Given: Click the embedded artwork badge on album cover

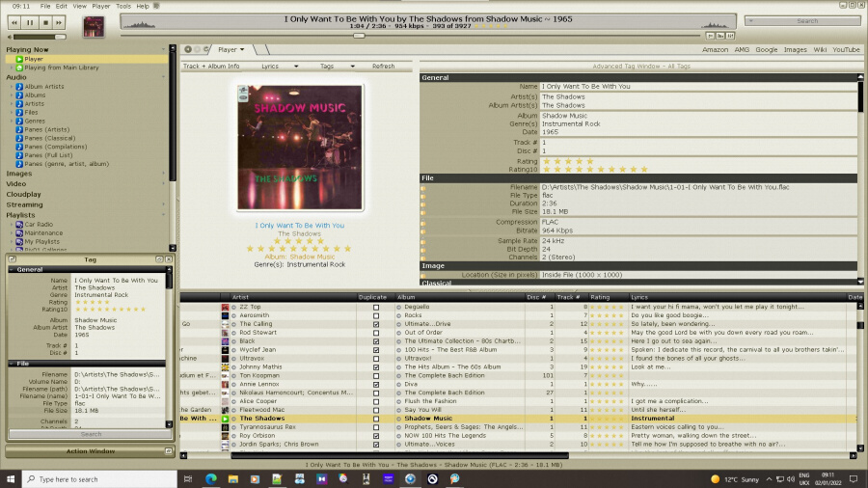Looking at the screenshot, I should tap(243, 94).
